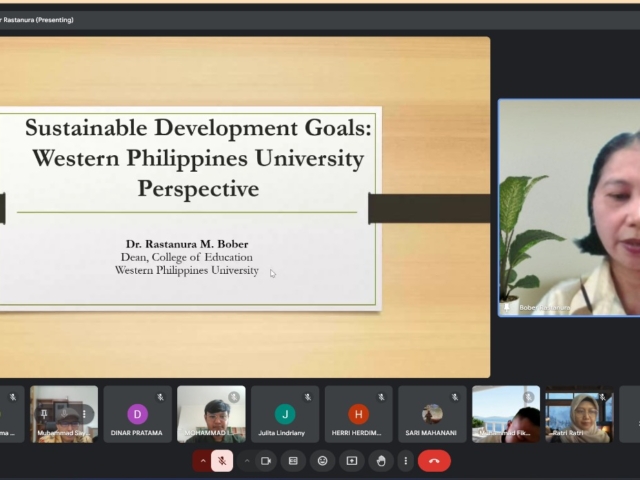Click slide title 'Sustainable Development Goals:'
The height and width of the screenshot is (480, 640).
point(198,127)
